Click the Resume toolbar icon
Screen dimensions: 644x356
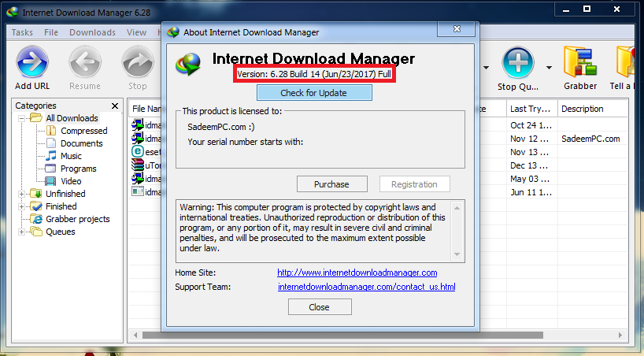[85, 61]
